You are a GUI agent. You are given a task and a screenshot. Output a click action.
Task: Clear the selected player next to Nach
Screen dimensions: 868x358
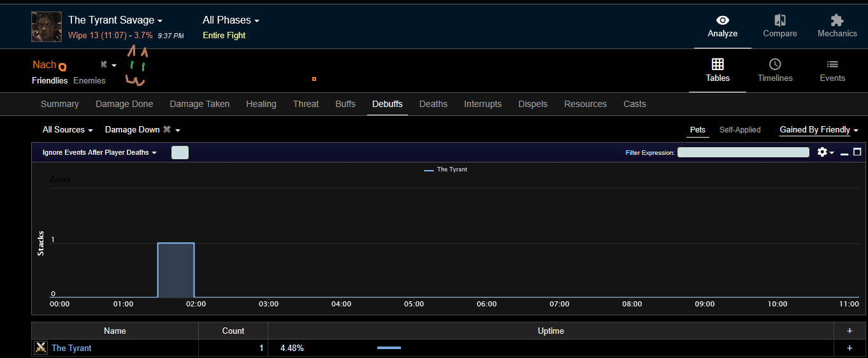(x=104, y=64)
